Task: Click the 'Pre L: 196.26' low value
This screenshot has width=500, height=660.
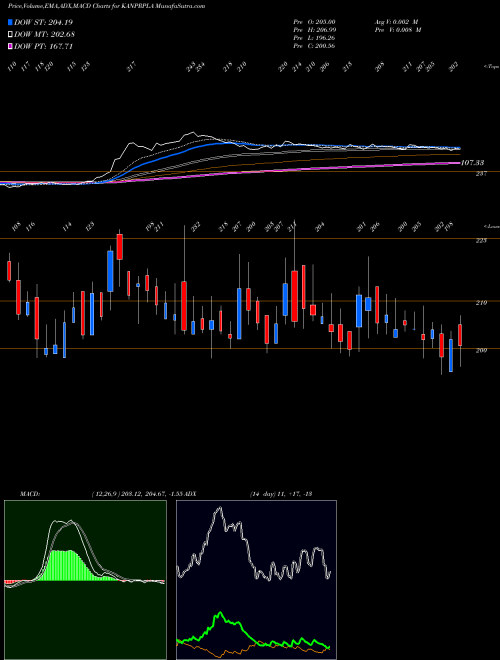Action: (x=314, y=38)
